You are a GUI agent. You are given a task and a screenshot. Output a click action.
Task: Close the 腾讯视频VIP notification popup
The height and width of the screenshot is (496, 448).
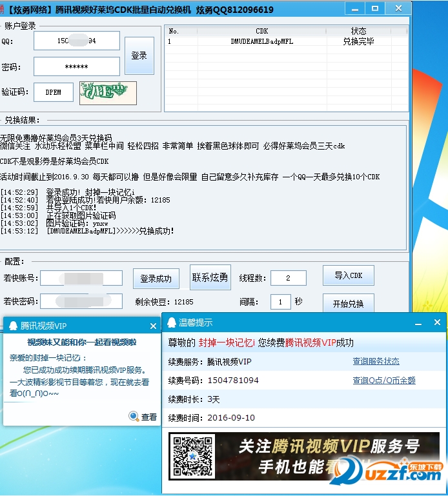(153, 326)
